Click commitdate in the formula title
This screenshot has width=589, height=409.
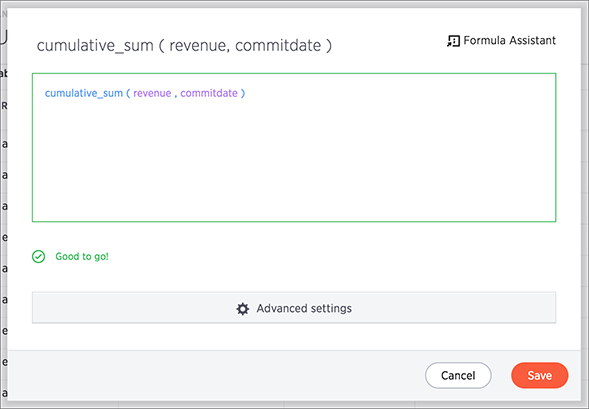tap(278, 45)
